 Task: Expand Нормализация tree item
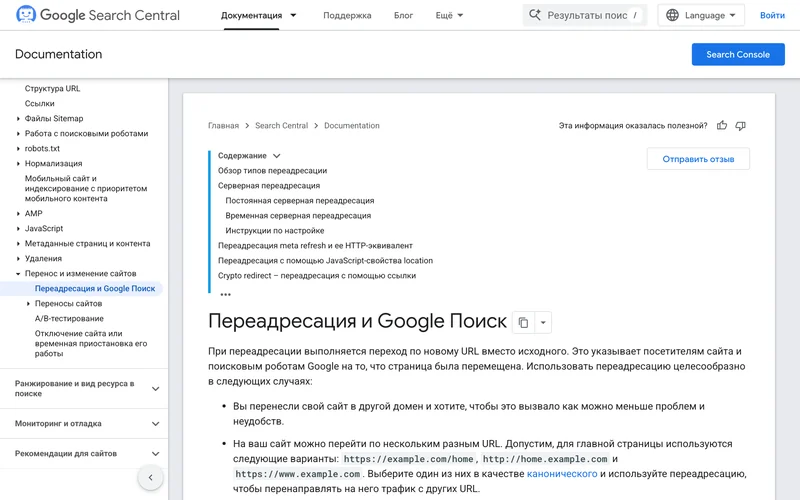click(x=18, y=164)
